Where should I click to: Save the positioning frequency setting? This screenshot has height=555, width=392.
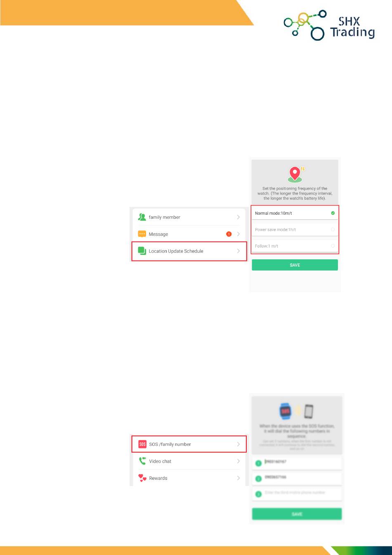point(295,265)
